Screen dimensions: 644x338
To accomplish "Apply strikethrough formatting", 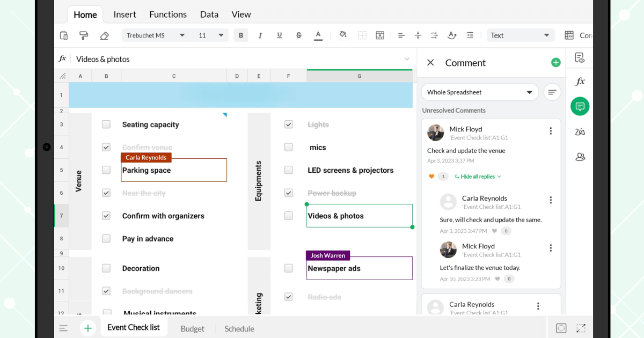I will coord(298,35).
